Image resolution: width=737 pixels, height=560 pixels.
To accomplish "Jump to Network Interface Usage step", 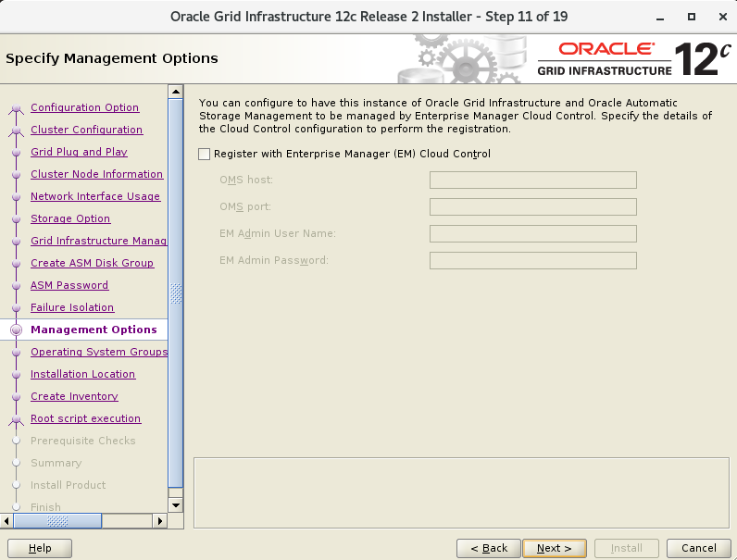I will coord(94,196).
